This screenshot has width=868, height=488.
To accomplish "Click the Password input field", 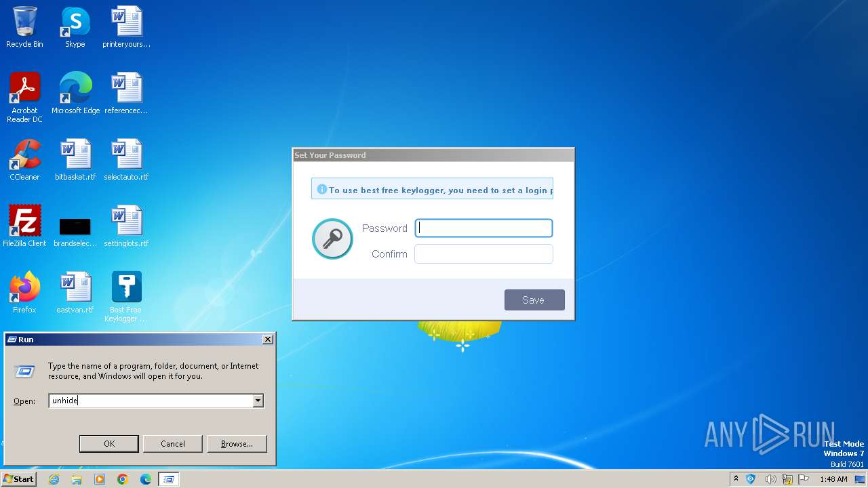I will (x=484, y=228).
